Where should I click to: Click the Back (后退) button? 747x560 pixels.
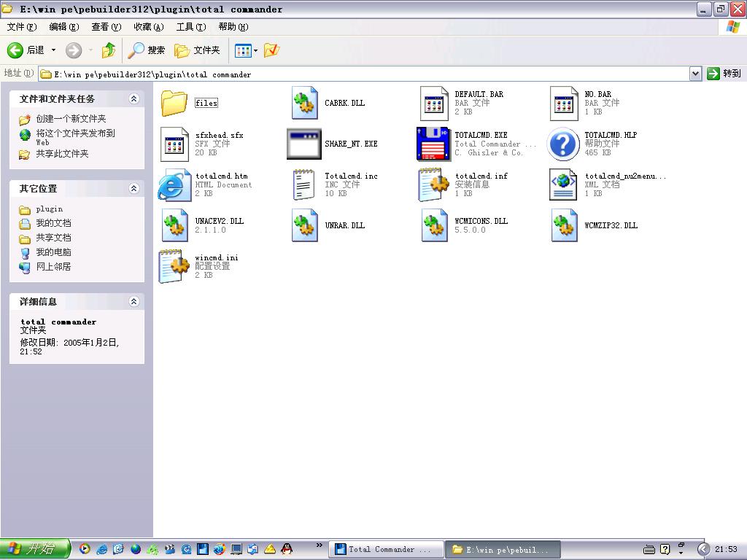tap(26, 50)
